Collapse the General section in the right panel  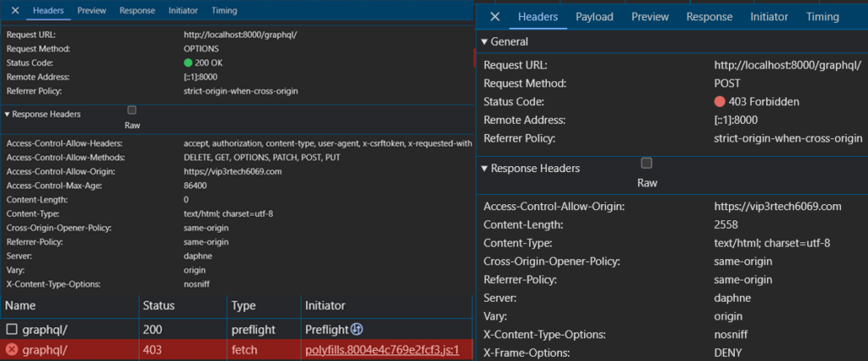tap(485, 42)
